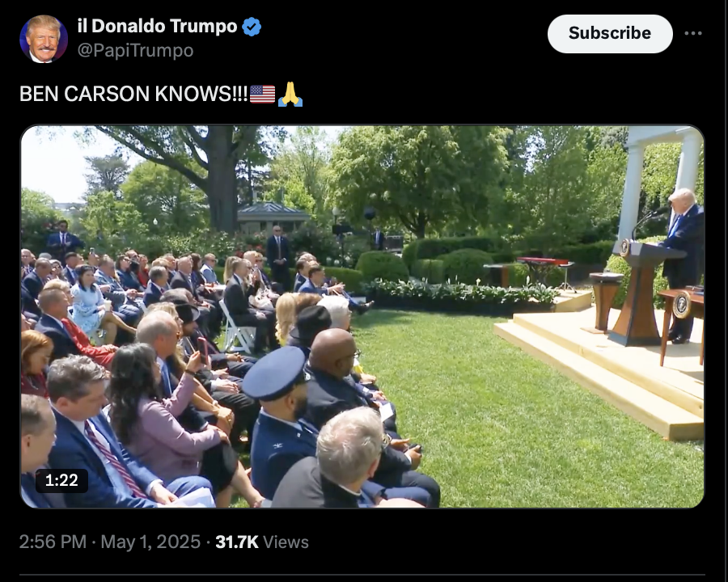The image size is (728, 582).
Task: Click the American flag emoji
Action: coord(262,95)
